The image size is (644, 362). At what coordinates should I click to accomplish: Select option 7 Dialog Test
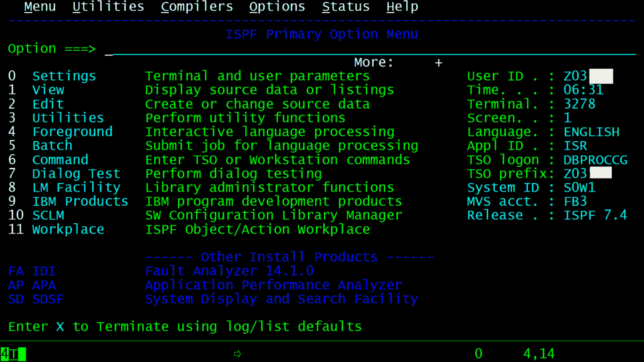tap(64, 173)
